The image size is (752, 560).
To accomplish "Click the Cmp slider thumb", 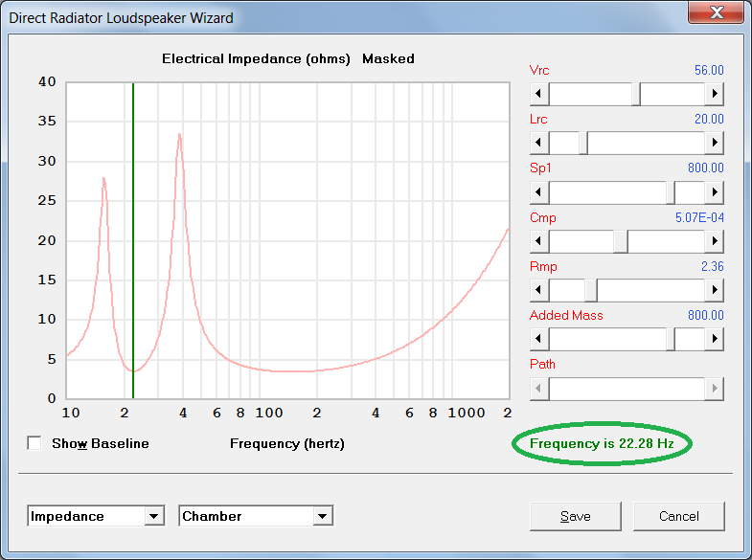I will coord(621,241).
